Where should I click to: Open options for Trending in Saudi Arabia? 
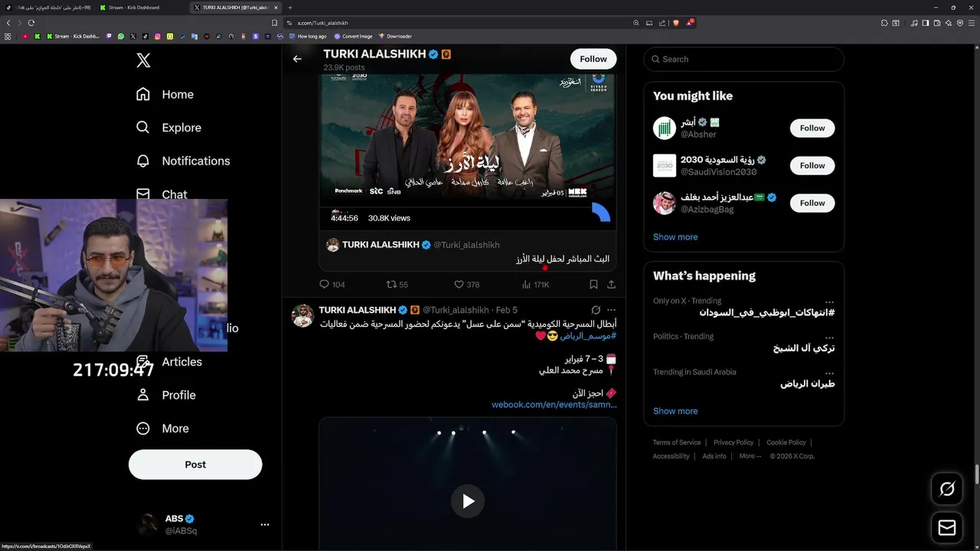click(829, 373)
